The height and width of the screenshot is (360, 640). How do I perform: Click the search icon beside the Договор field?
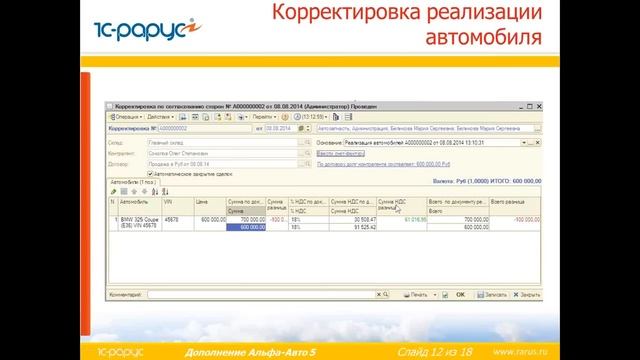point(307,164)
